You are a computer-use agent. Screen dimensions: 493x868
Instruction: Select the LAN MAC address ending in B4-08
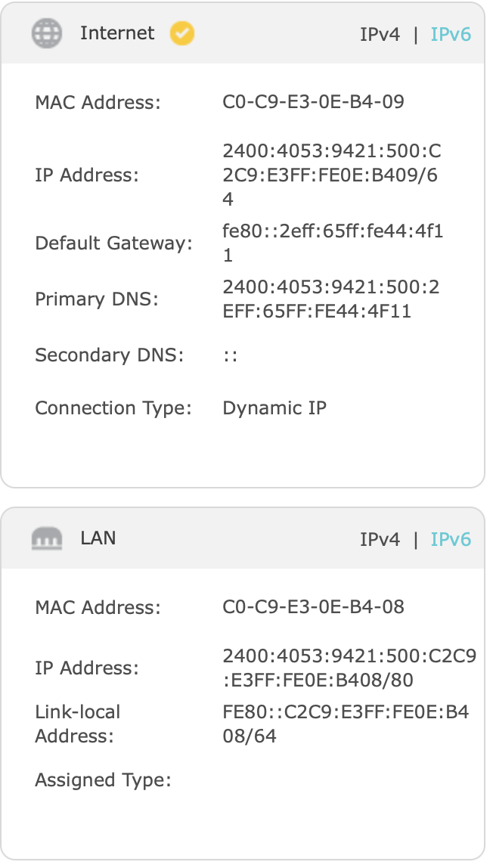pos(313,607)
